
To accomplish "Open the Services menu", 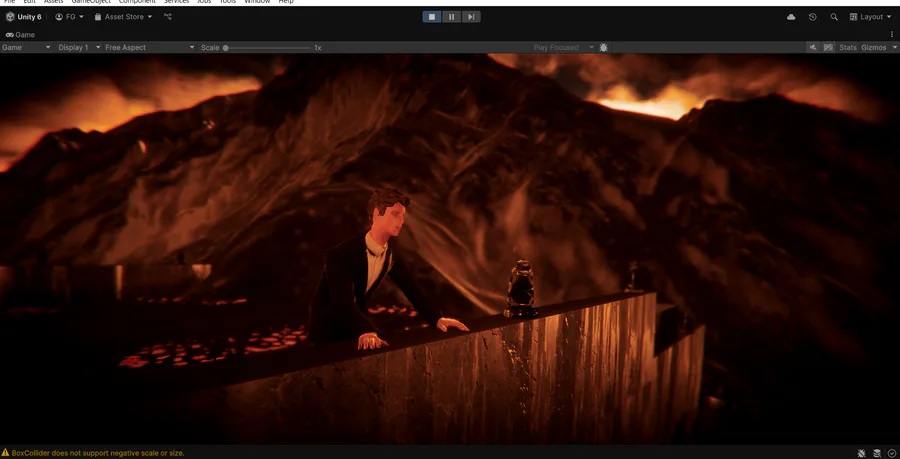I will coord(176,2).
